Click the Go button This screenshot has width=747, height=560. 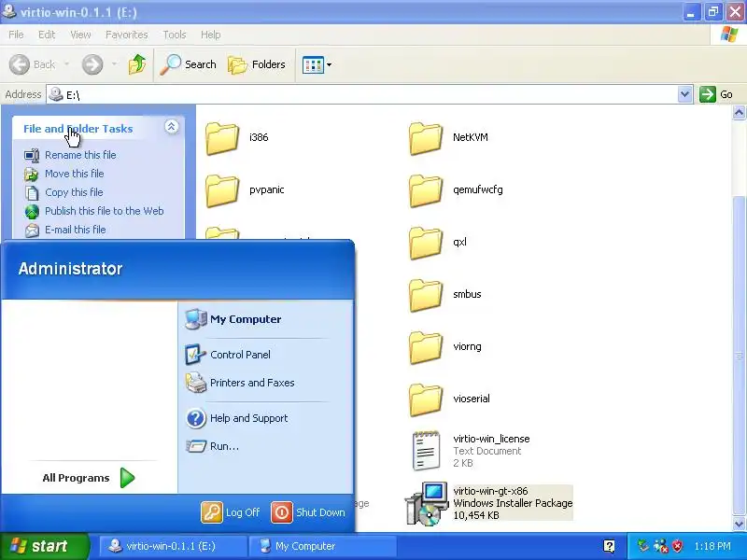tap(716, 94)
